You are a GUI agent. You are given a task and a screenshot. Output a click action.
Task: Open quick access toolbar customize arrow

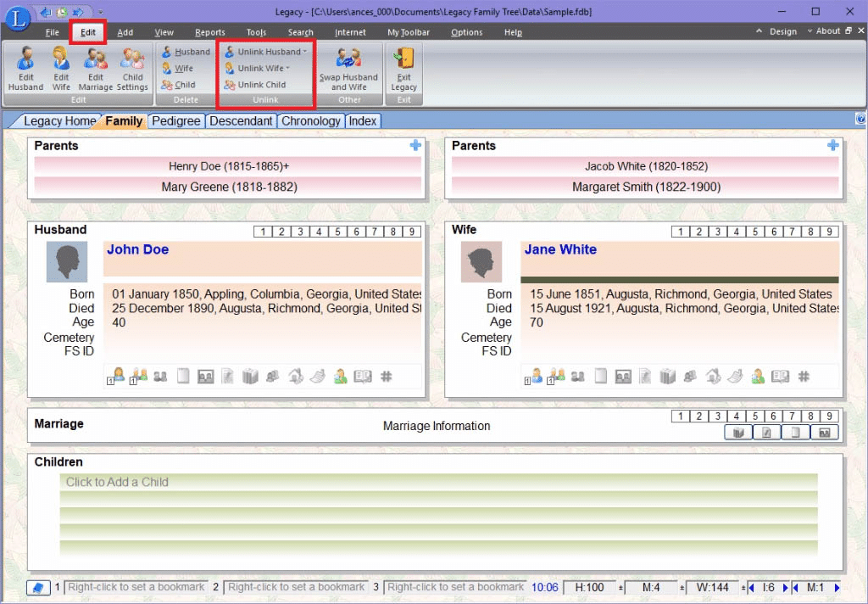coord(100,12)
